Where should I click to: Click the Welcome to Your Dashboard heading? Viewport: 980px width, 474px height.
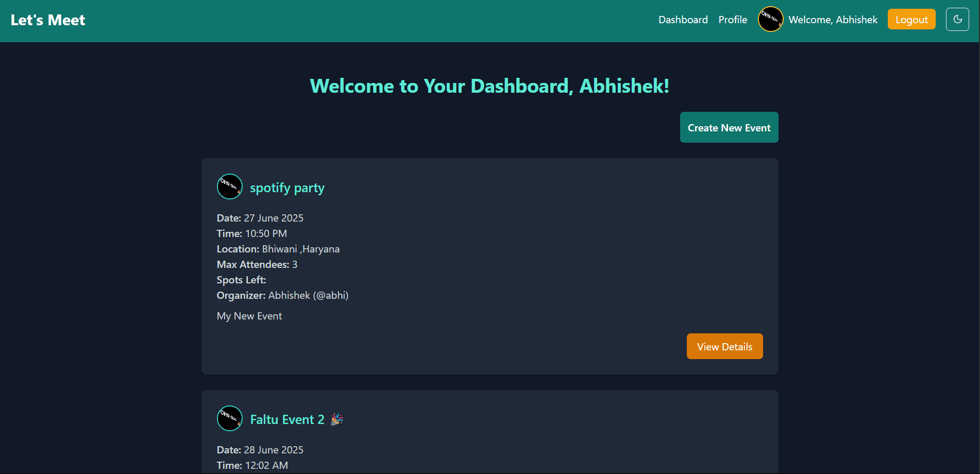(489, 86)
